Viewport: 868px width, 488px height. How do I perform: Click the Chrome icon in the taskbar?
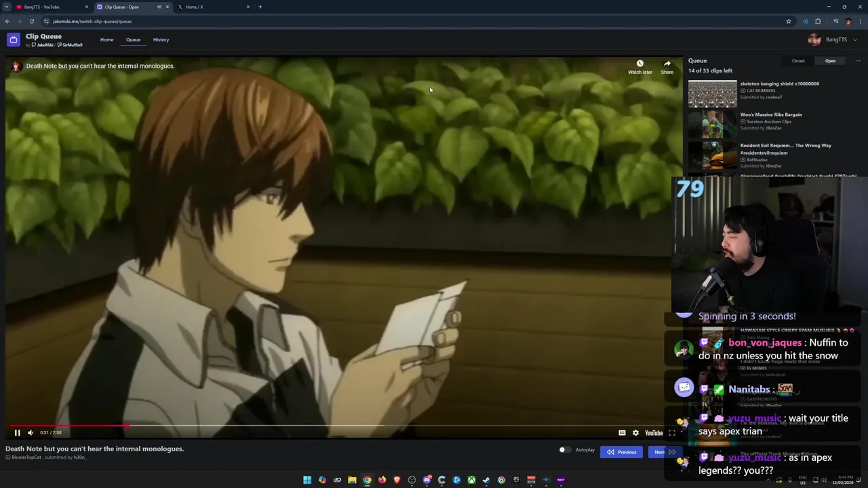[x=367, y=480]
